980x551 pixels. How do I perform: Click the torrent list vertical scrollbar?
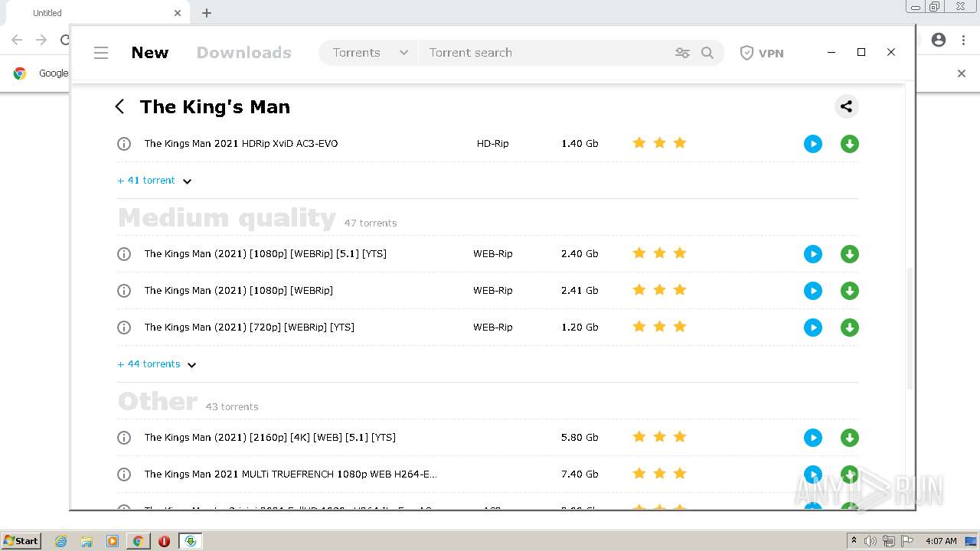pos(910,328)
